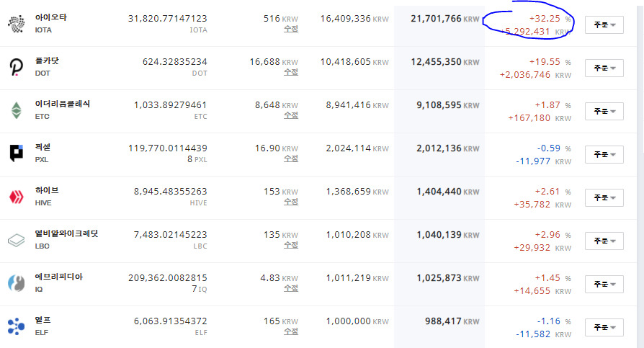Select the 엘프 coin name
This screenshot has width=644, height=348.
(43, 320)
